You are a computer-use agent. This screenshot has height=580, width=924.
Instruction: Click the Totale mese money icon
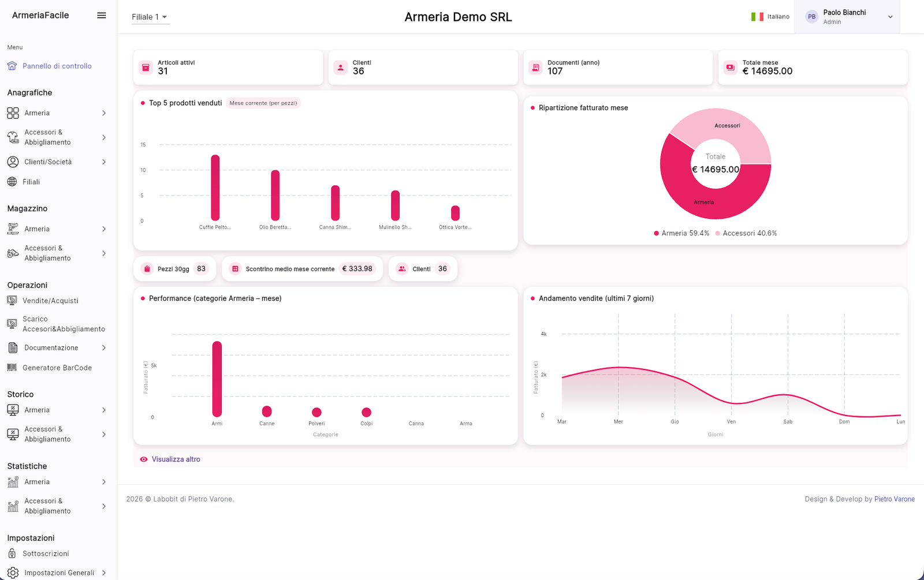(731, 68)
